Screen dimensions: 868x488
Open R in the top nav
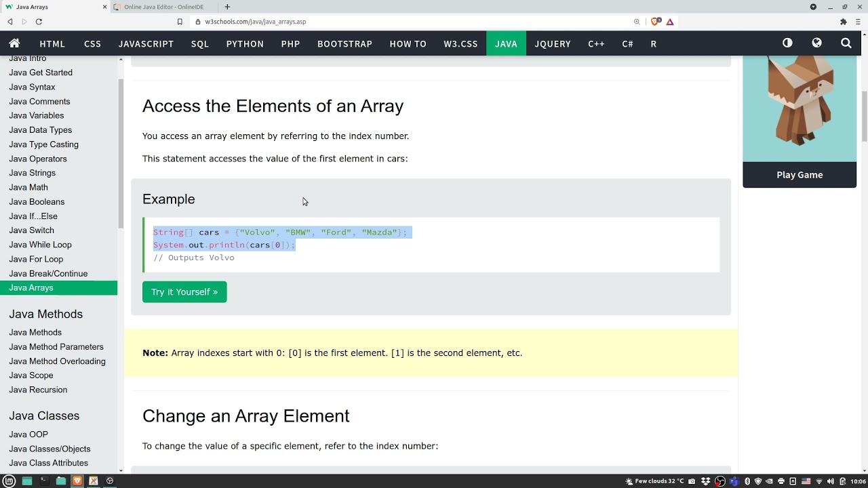coord(654,43)
